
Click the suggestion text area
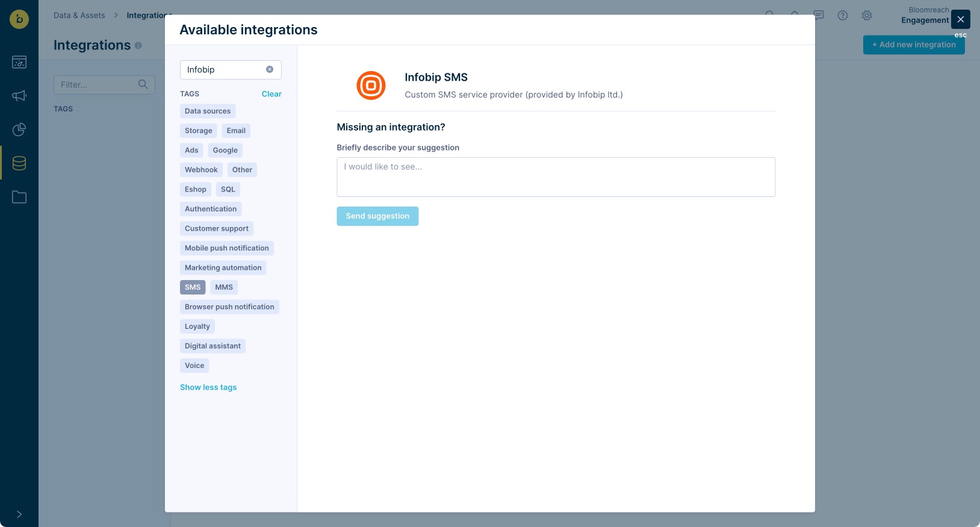(x=556, y=177)
